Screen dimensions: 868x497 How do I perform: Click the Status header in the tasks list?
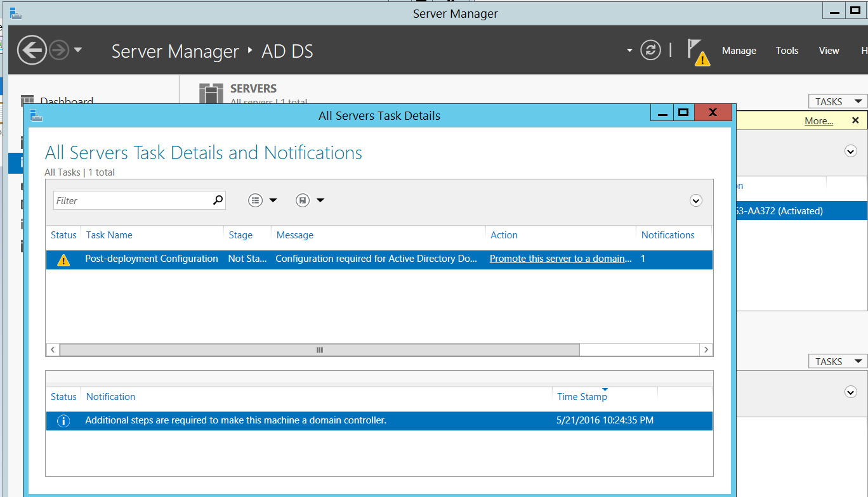pyautogui.click(x=63, y=235)
